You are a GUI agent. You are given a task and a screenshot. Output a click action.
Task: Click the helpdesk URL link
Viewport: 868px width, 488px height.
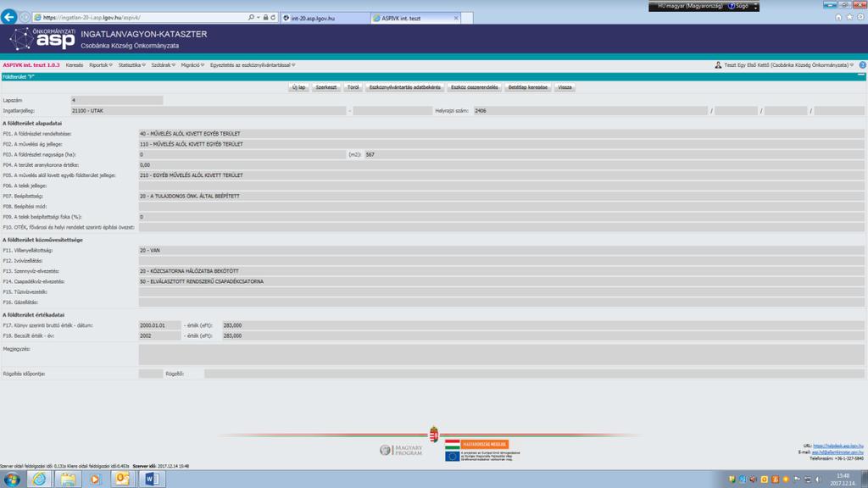(x=838, y=446)
